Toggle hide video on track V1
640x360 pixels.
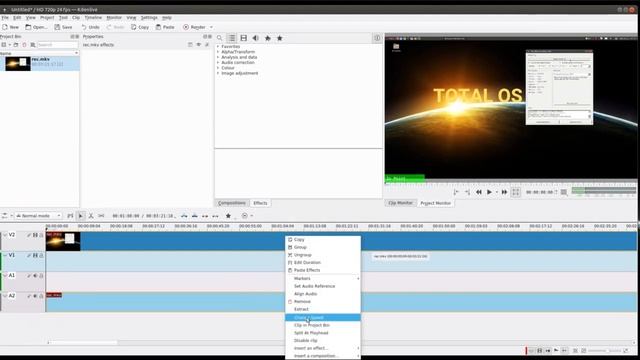(x=35, y=256)
